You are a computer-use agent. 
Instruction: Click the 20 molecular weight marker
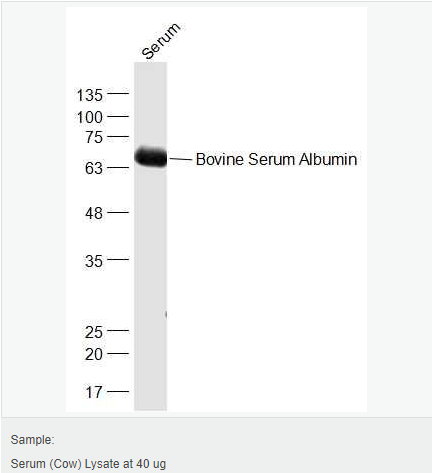point(93,354)
